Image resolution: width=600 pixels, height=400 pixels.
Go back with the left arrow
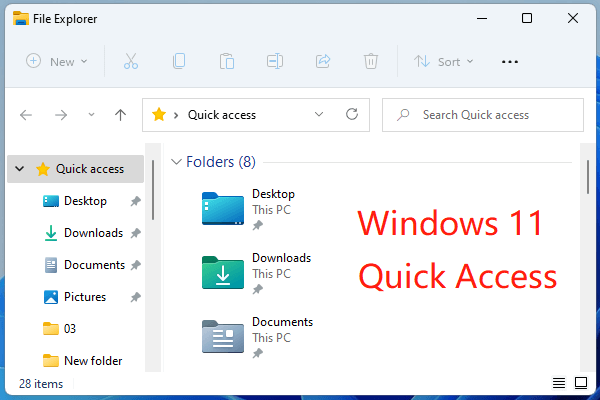(26, 115)
